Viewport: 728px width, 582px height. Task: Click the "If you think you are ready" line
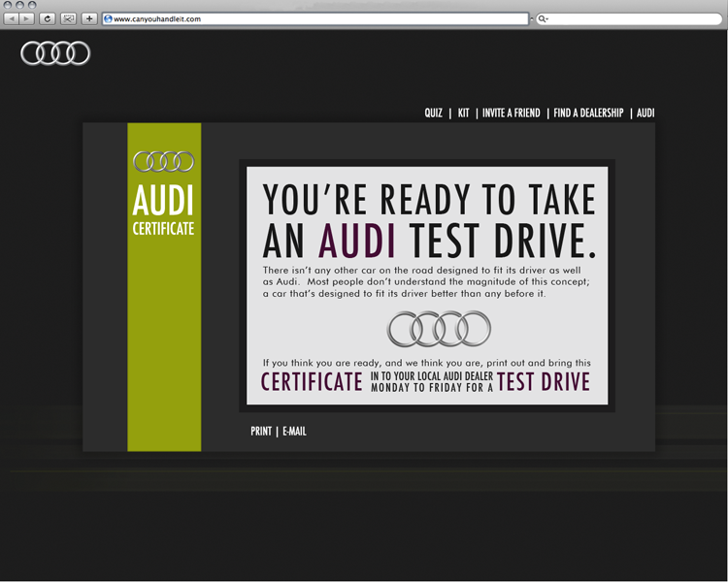coord(427,363)
